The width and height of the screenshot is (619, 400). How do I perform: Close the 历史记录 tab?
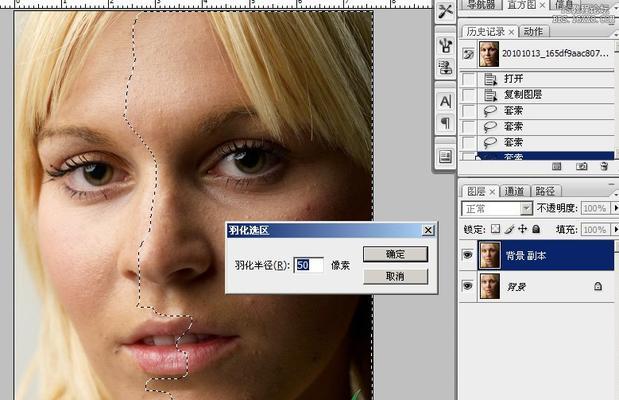pyautogui.click(x=511, y=32)
